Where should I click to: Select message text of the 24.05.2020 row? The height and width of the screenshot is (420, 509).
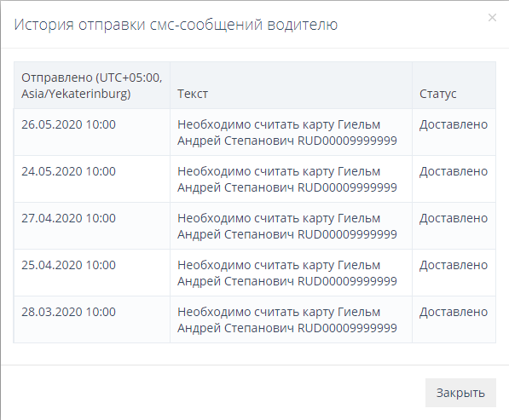[287, 180]
